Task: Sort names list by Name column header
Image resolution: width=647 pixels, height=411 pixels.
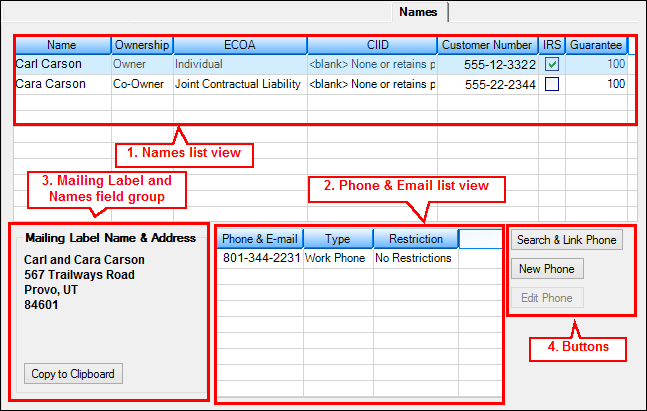Action: pyautogui.click(x=62, y=45)
